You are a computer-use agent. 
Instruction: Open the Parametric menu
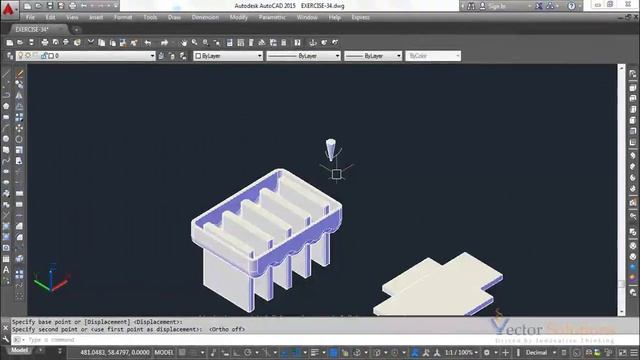pos(272,18)
